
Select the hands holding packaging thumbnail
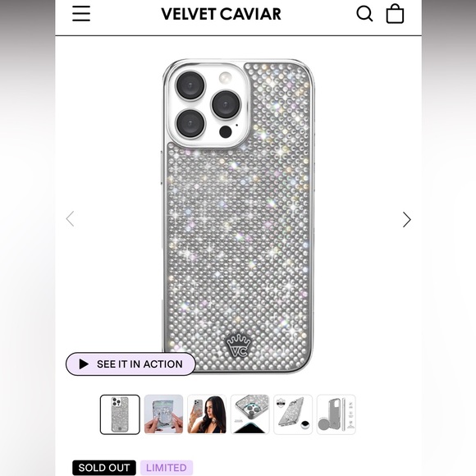[163, 414]
